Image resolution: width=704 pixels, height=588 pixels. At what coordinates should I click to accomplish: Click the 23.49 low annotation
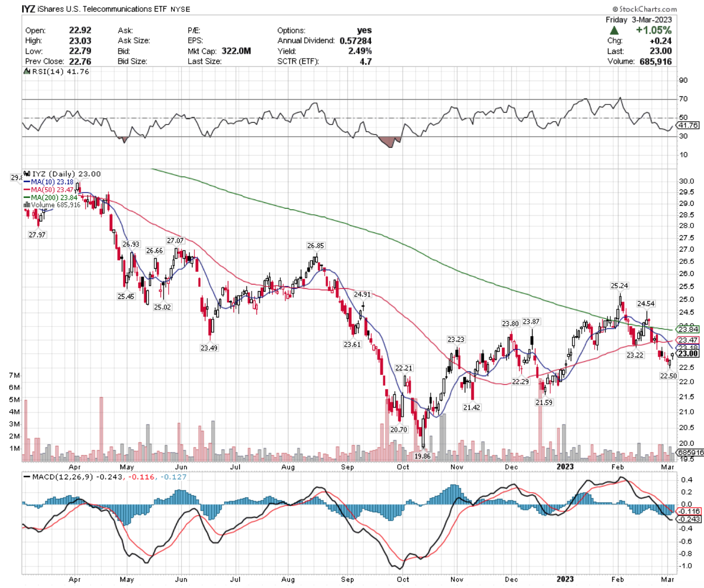[209, 348]
